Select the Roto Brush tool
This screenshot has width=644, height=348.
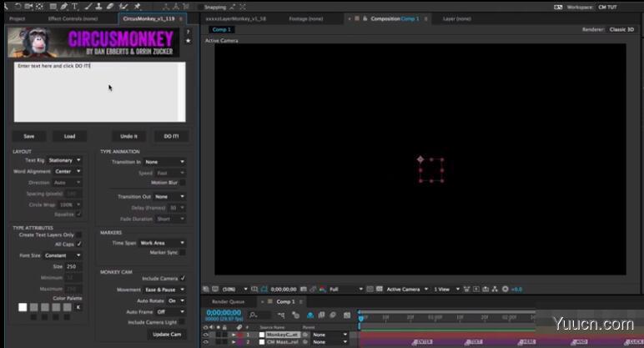coord(123,6)
